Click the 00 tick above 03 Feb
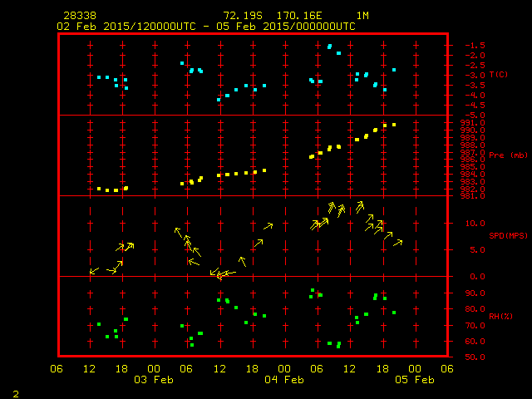 pos(154,368)
